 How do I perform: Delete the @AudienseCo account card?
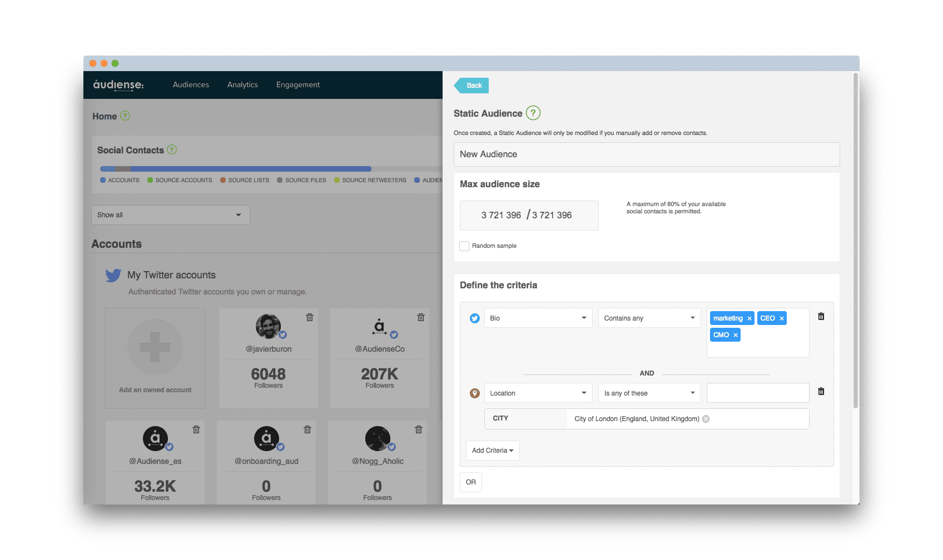pyautogui.click(x=421, y=317)
